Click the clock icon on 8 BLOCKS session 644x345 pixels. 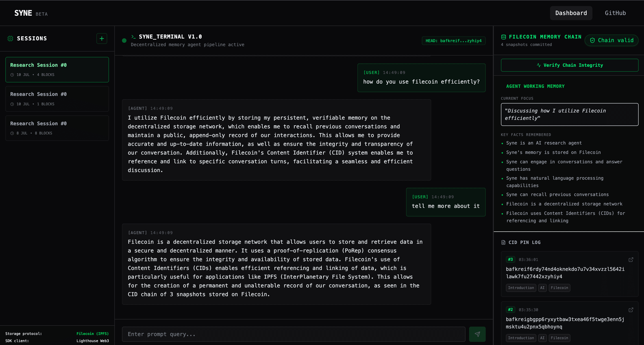click(x=12, y=133)
